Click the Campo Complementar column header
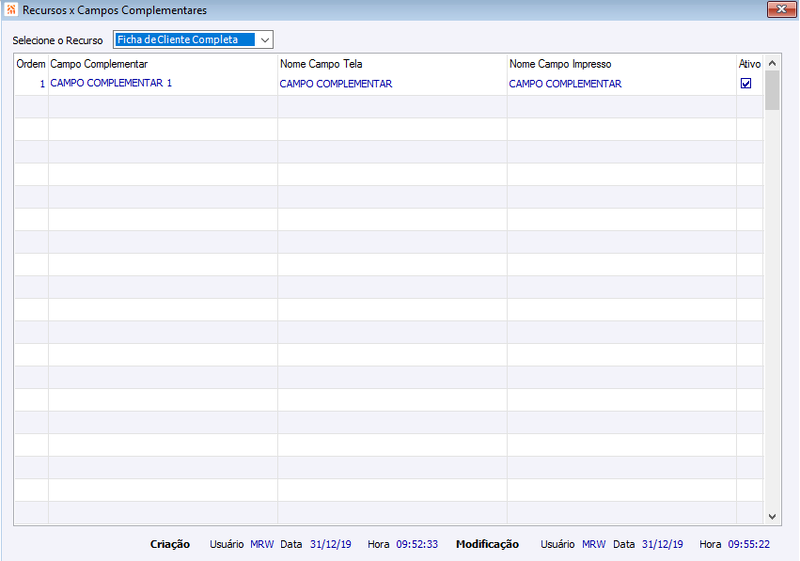This screenshot has height=561, width=800. click(x=99, y=64)
